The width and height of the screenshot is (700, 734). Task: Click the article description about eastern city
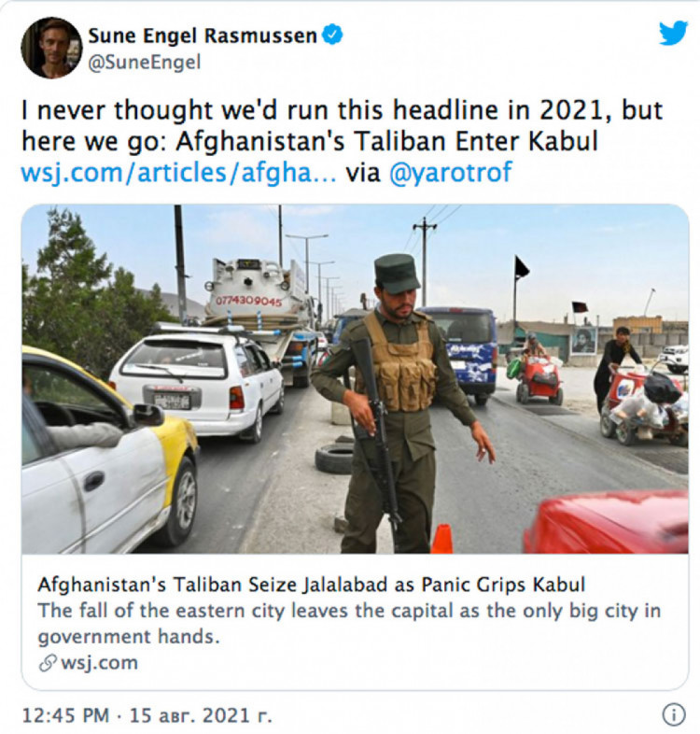349,624
